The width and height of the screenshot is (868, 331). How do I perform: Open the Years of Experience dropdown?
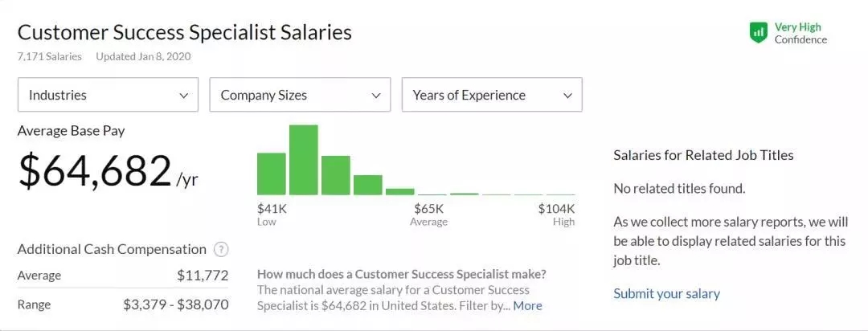coord(492,95)
